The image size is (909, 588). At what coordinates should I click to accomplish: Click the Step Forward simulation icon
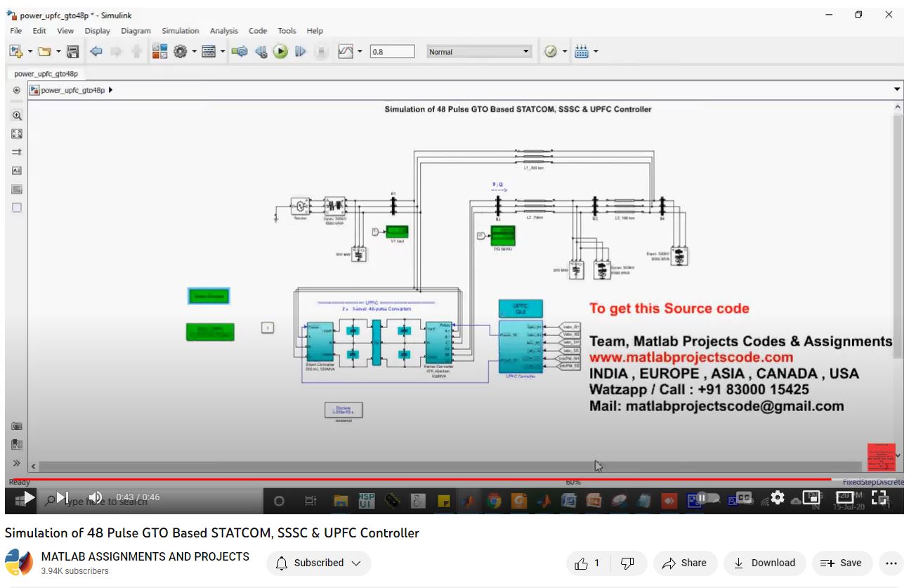coord(300,51)
